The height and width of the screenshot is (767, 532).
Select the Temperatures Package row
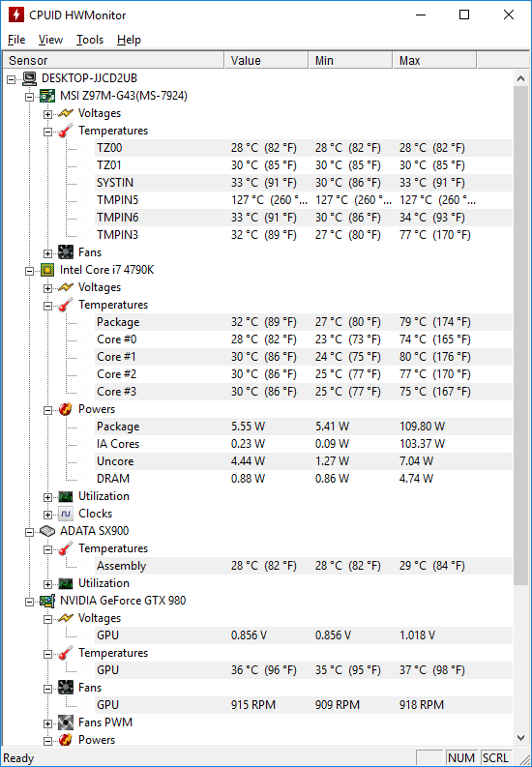303,322
